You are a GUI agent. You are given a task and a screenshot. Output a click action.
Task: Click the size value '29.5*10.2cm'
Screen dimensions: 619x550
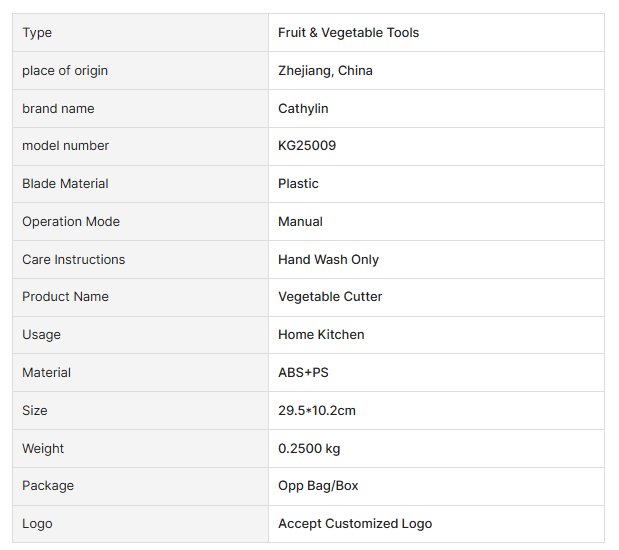pos(317,411)
